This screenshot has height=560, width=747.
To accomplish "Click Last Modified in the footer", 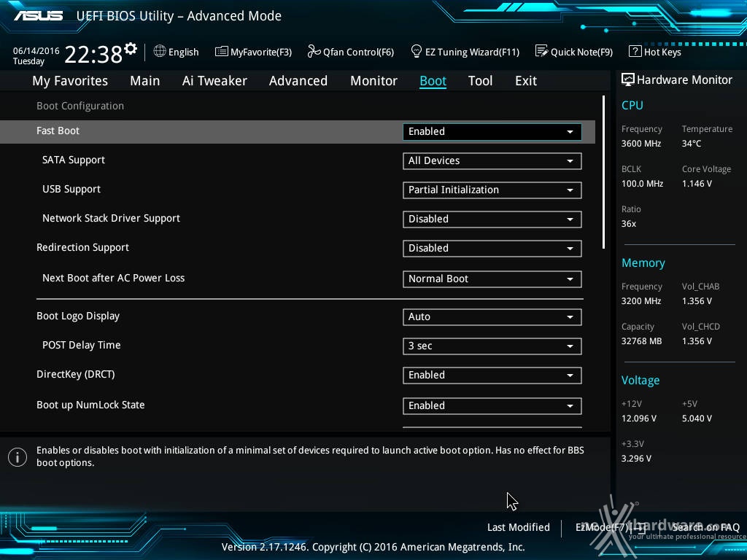I will [519, 527].
